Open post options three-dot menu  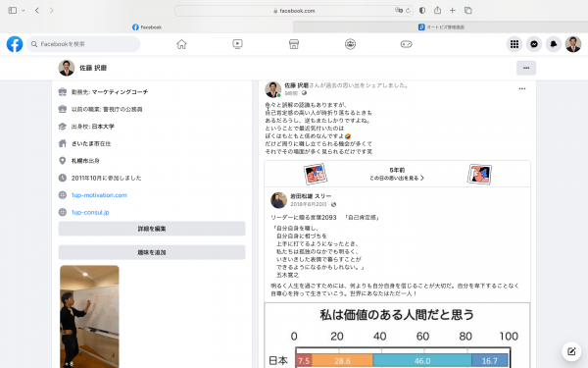tap(522, 89)
